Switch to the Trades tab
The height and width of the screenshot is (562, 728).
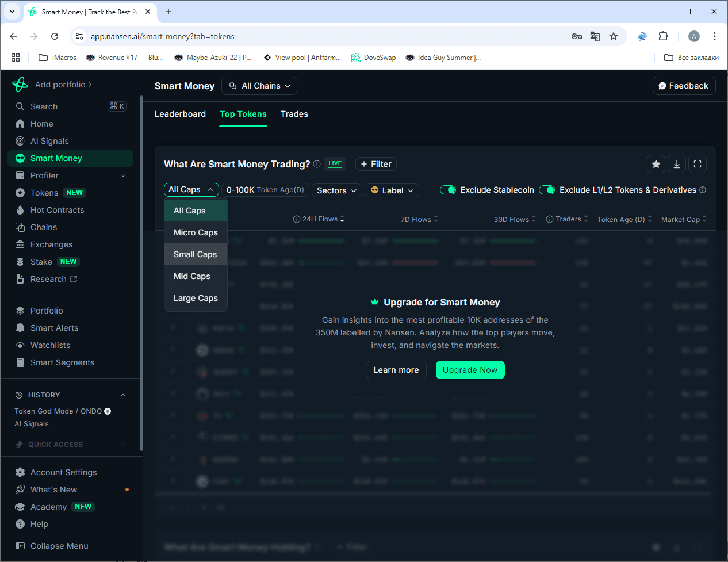click(x=294, y=114)
